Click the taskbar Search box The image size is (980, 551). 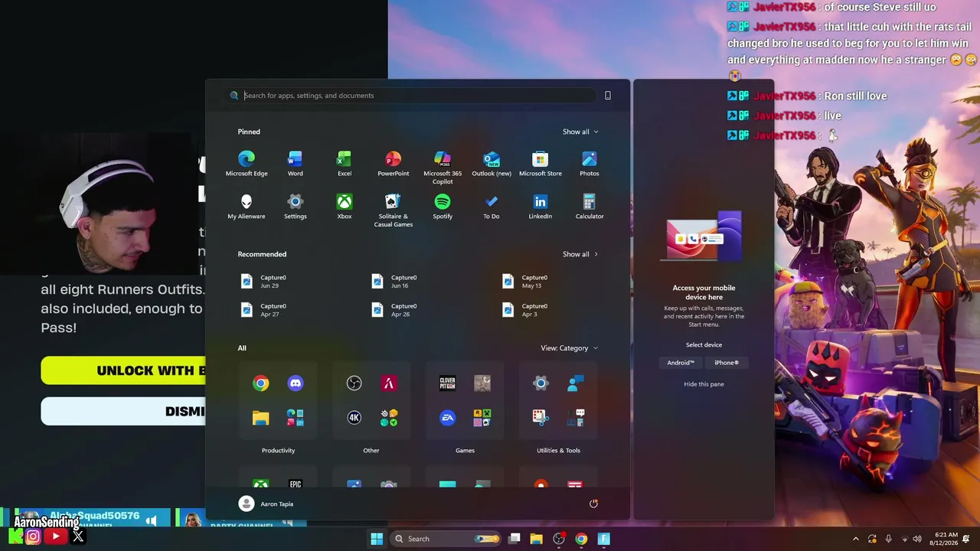click(x=446, y=539)
